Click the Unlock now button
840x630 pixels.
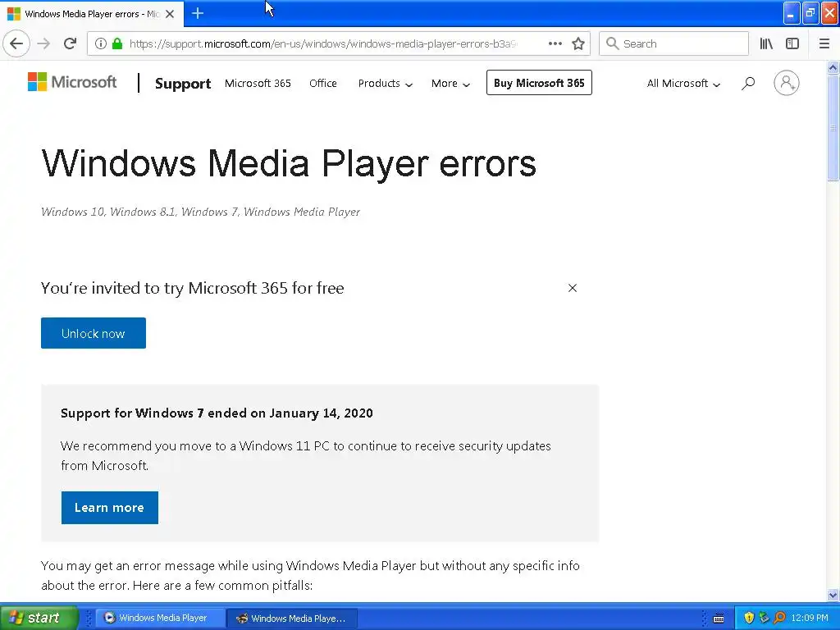pos(94,333)
